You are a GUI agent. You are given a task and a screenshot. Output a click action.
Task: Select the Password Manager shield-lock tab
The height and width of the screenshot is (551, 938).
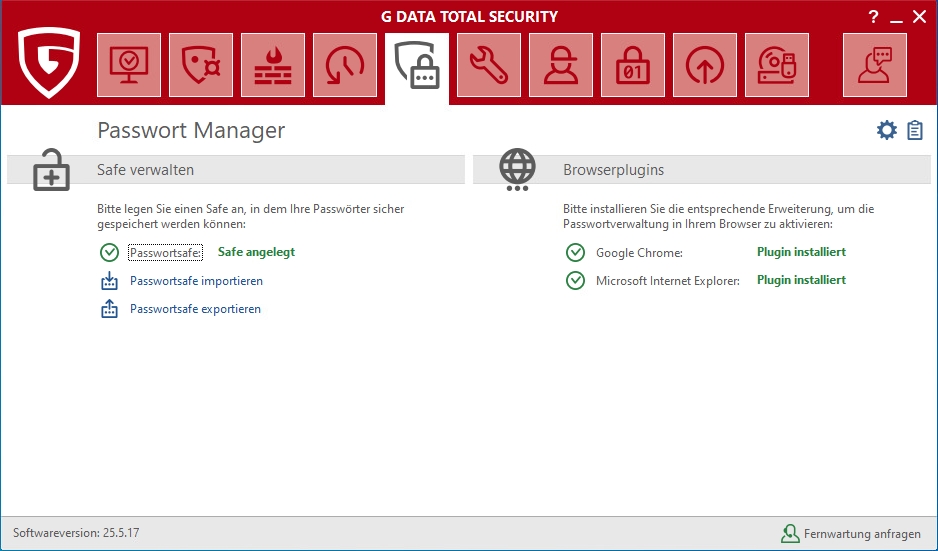(417, 66)
